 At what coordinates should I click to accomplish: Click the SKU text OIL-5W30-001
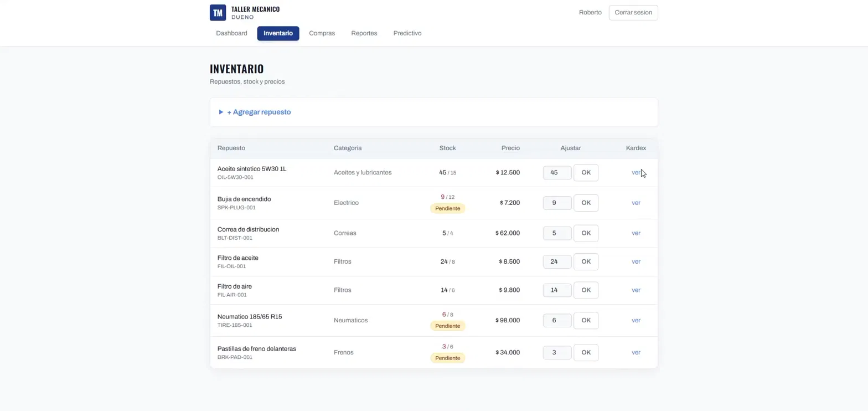[235, 178]
